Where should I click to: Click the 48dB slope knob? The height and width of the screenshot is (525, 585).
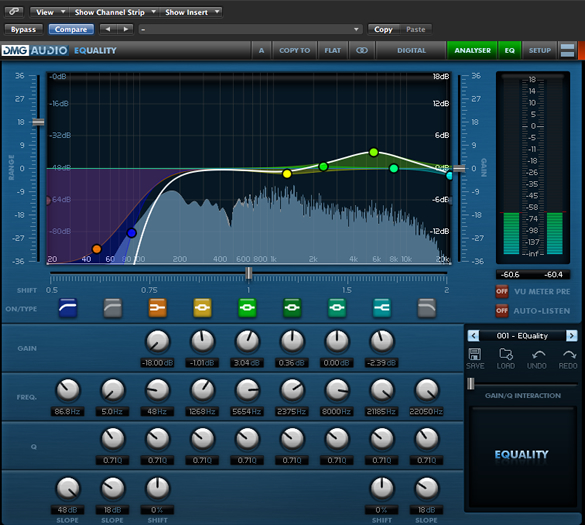68,488
